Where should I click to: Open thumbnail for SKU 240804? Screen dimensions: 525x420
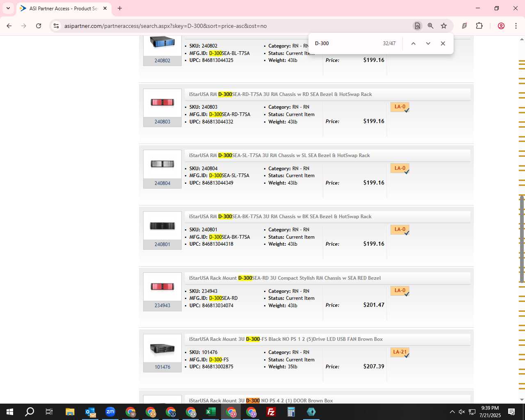pyautogui.click(x=162, y=164)
